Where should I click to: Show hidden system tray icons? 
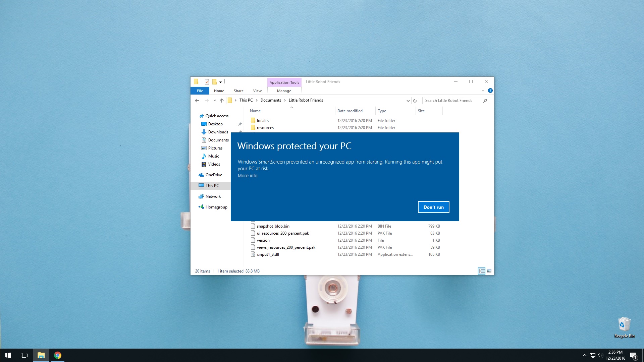(584, 355)
